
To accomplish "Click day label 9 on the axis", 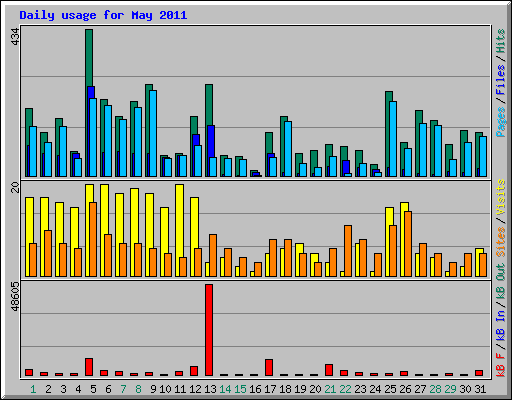I will (x=153, y=389).
